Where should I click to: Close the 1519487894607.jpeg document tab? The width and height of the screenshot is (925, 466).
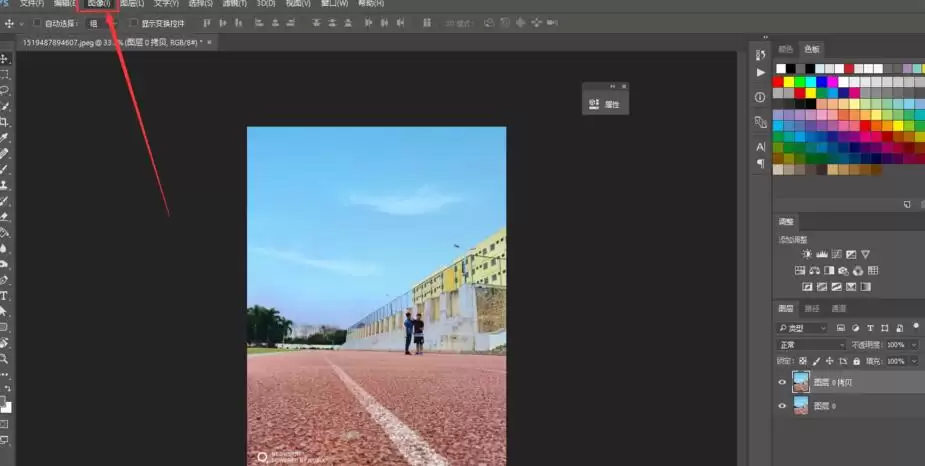coord(209,42)
